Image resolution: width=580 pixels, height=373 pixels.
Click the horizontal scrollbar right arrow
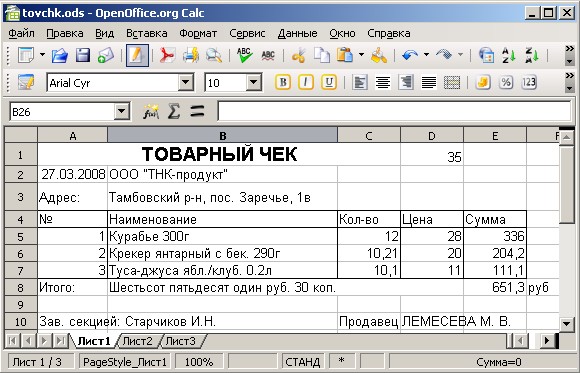click(x=547, y=340)
